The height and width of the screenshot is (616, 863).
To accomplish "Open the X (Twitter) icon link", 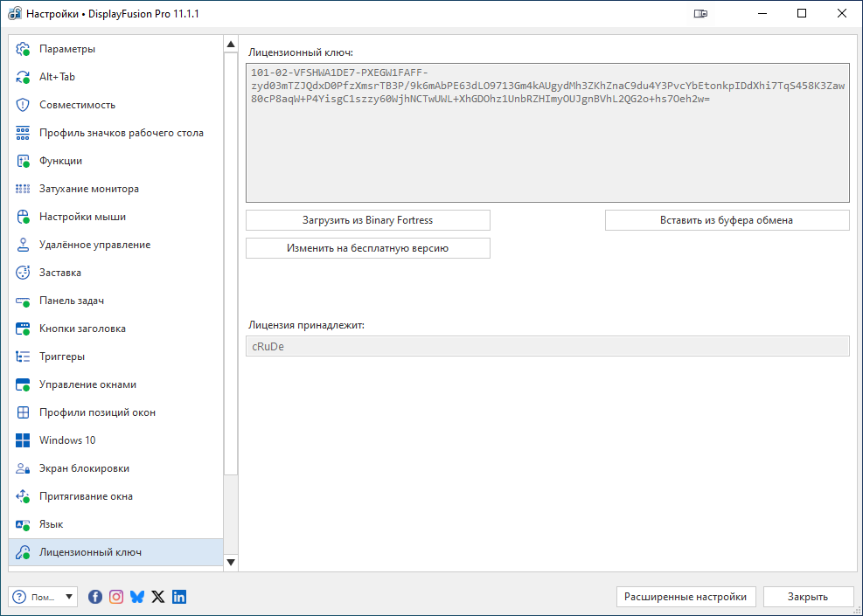I will 158,597.
